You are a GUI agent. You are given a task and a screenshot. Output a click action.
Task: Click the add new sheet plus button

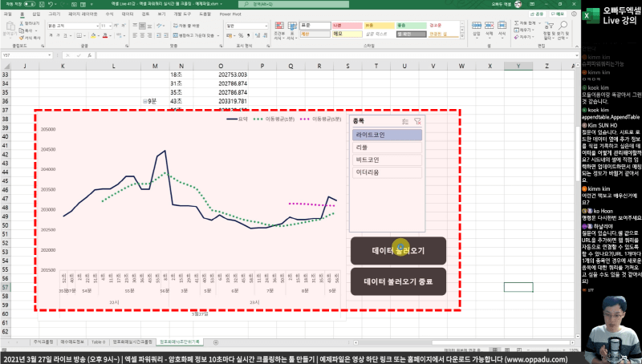216,342
